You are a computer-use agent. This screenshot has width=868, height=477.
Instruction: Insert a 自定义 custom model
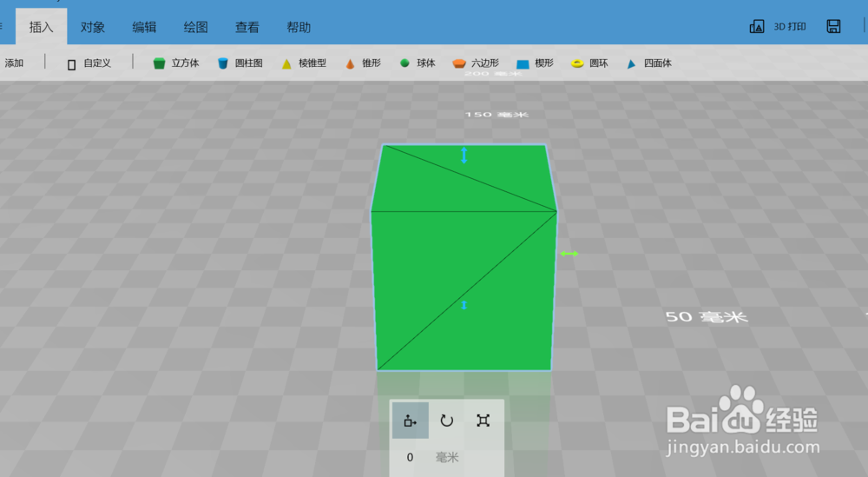89,63
